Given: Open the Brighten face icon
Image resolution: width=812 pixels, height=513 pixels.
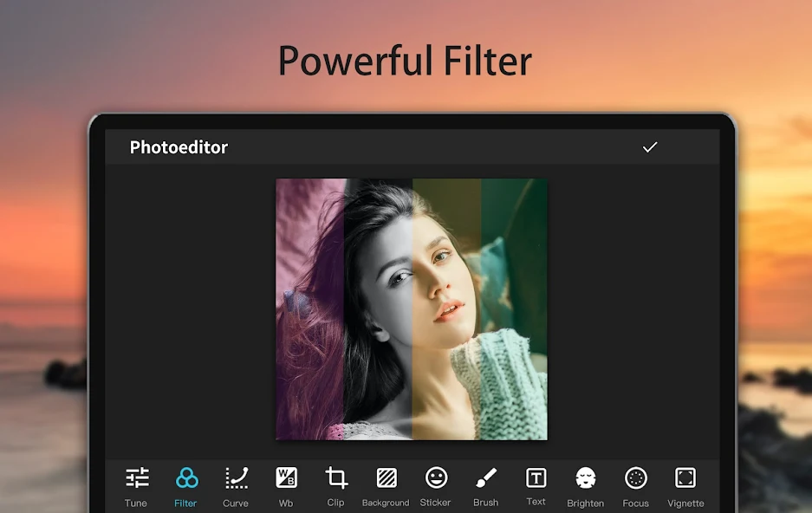Looking at the screenshot, I should tap(586, 477).
